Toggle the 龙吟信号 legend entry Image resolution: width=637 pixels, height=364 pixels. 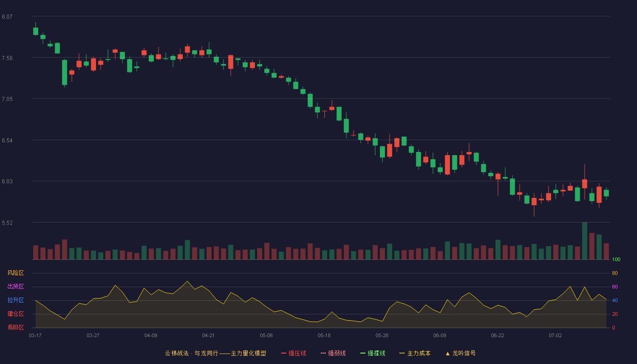(x=460, y=353)
